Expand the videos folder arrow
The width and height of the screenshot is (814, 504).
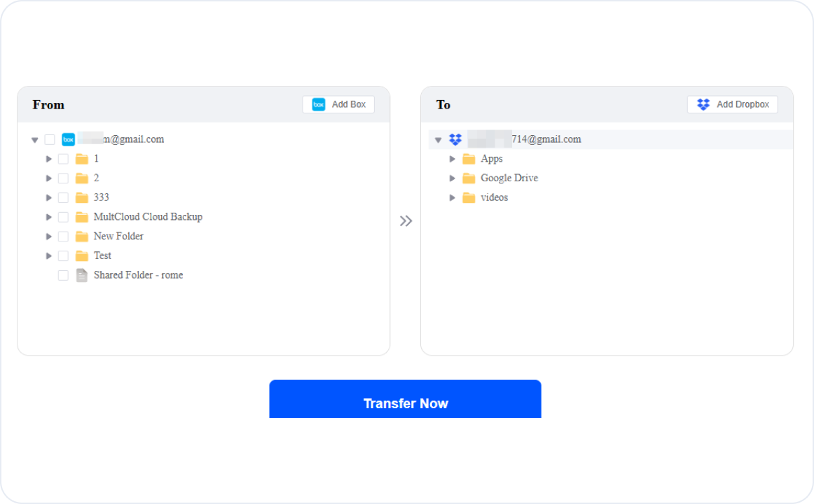[x=452, y=197]
